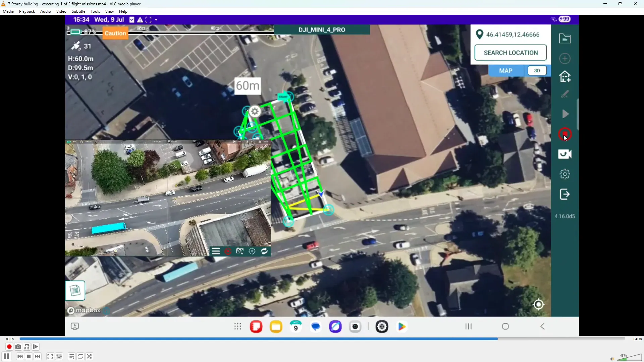Toggle the playlist view icon
The width and height of the screenshot is (644, 362).
tap(71, 357)
